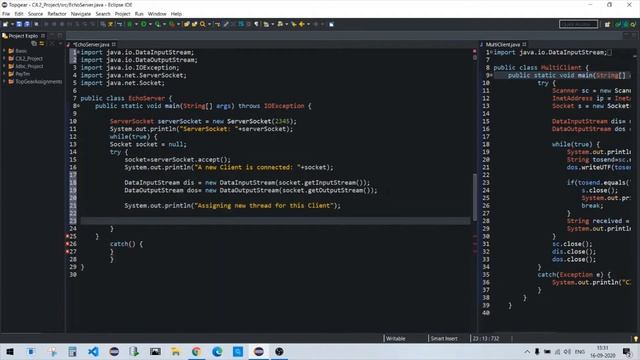This screenshot has height=360, width=640.
Task: Open the Debug button dropdown arrow
Action: (136, 24)
